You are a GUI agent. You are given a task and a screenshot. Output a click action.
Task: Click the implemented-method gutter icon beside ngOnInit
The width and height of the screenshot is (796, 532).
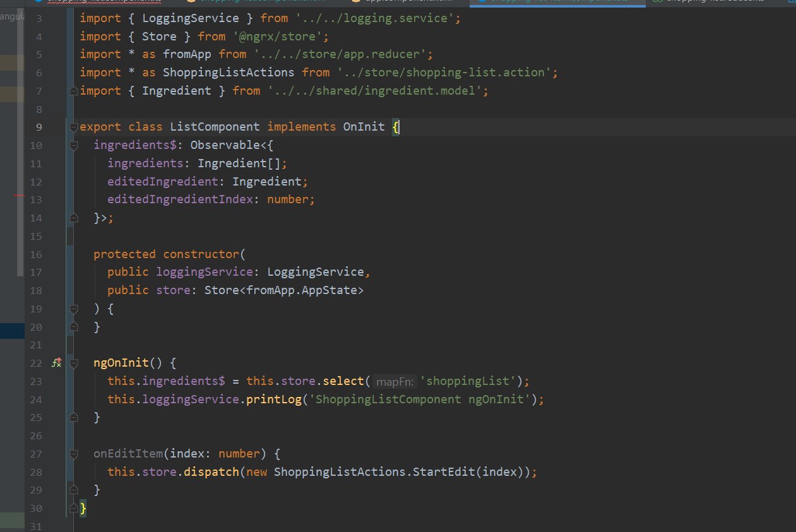(x=56, y=363)
